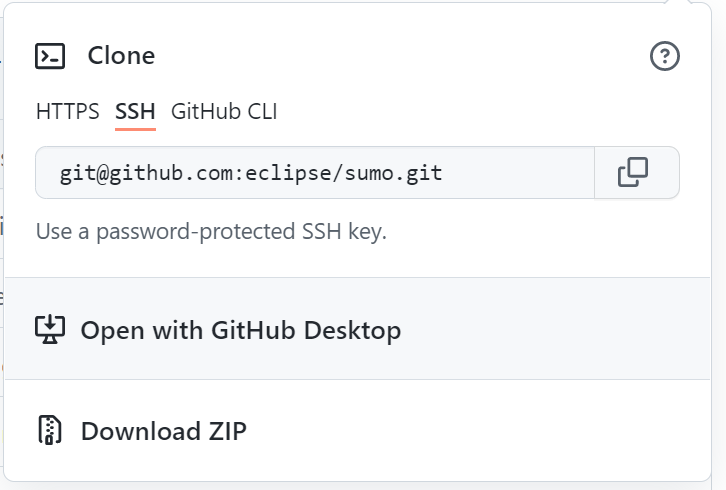Click the Clone heading text
This screenshot has height=490, width=726.
click(121, 56)
